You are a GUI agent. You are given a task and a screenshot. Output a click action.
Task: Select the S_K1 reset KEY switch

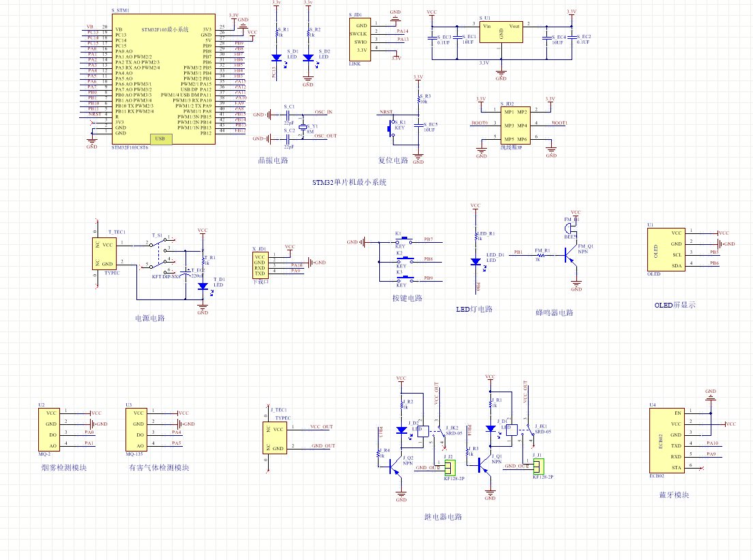pyautogui.click(x=392, y=129)
